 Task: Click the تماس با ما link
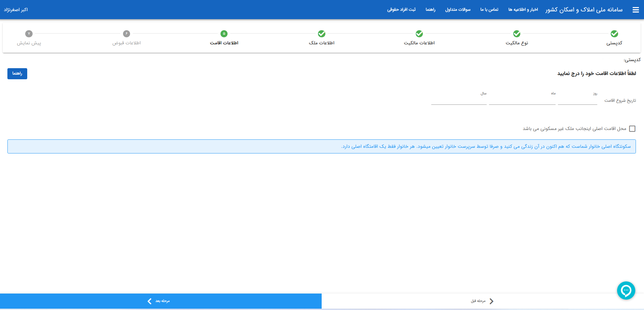(x=489, y=10)
